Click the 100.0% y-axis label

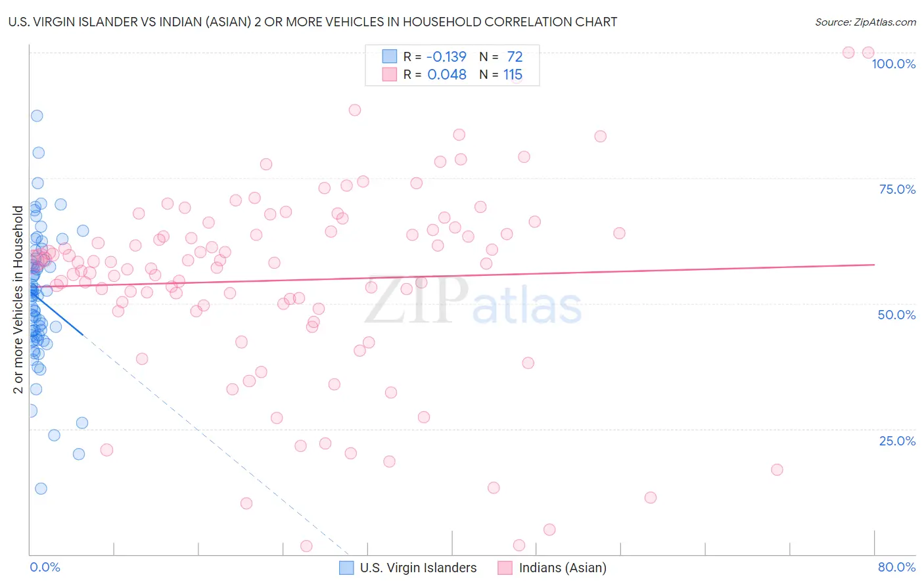click(x=893, y=64)
